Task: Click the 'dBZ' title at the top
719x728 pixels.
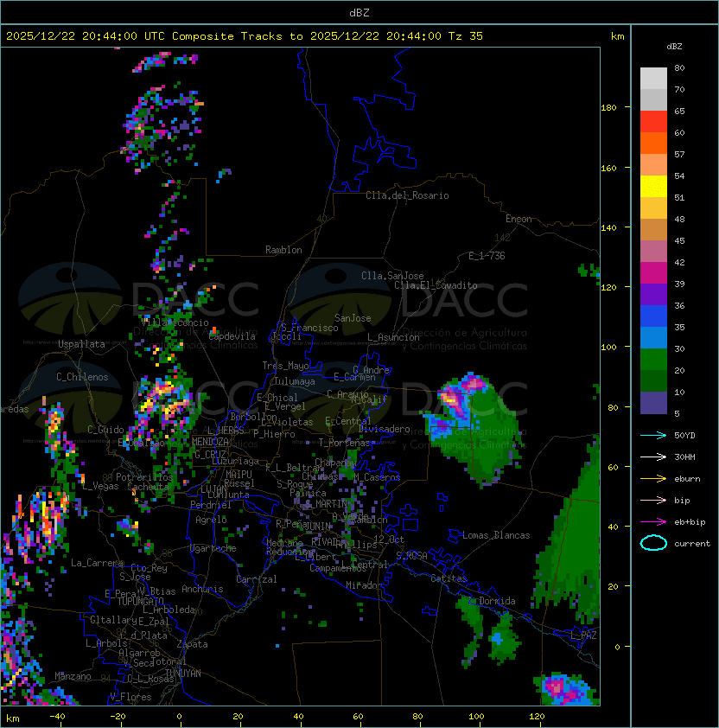Action: 359,12
